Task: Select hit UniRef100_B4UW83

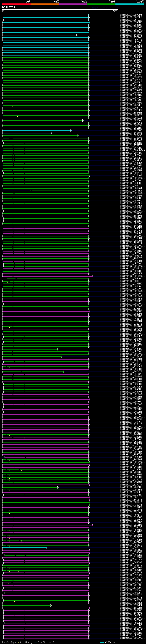Action: point(131,133)
